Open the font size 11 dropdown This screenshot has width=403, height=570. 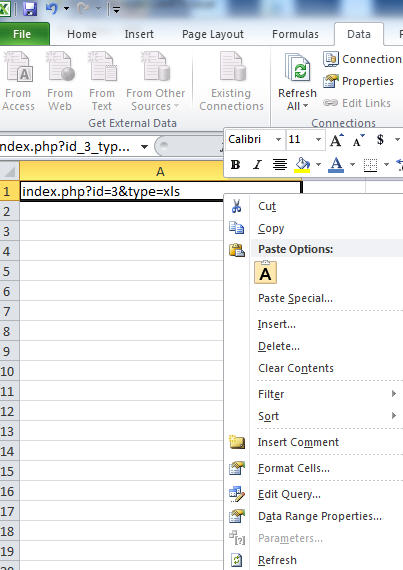[x=318, y=140]
